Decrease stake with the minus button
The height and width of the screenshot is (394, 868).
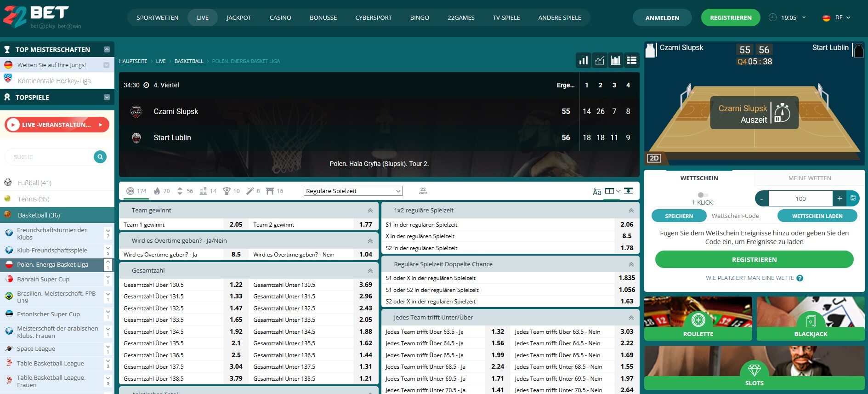pos(762,199)
